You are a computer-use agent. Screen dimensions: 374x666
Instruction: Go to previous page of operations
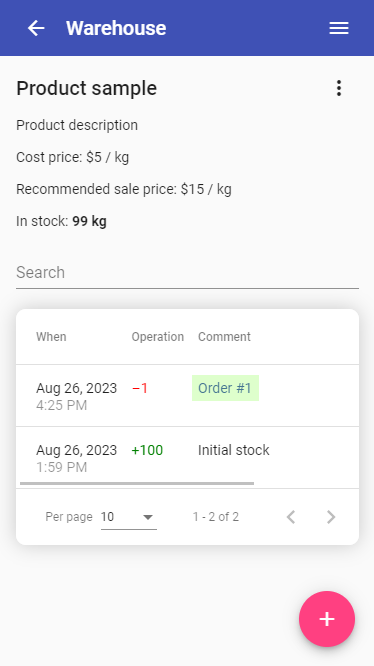pyautogui.click(x=291, y=517)
